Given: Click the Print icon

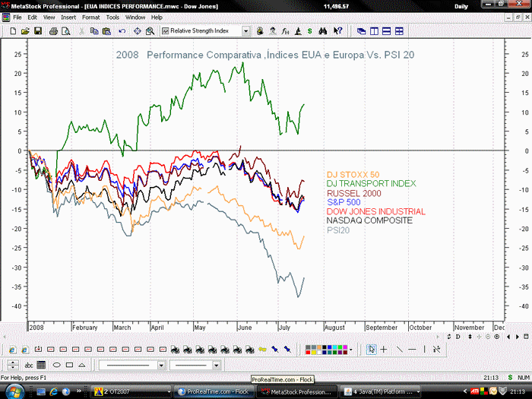Looking at the screenshot, I should point(53,31).
